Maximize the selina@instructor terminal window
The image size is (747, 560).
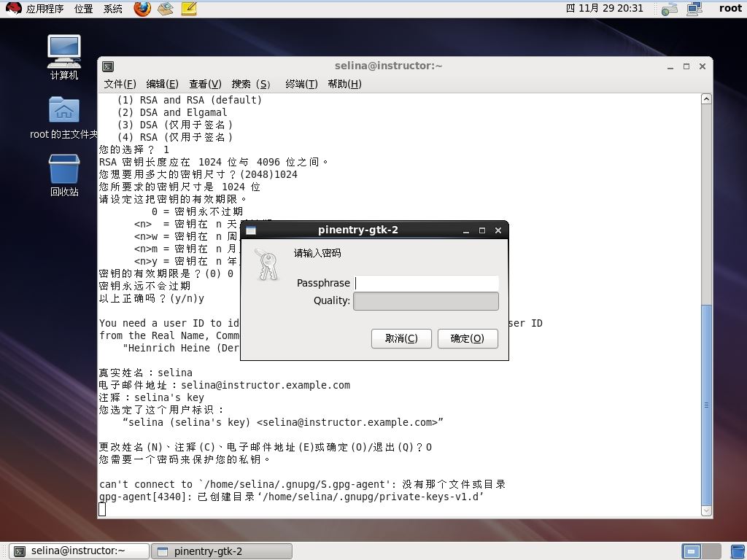[x=686, y=66]
